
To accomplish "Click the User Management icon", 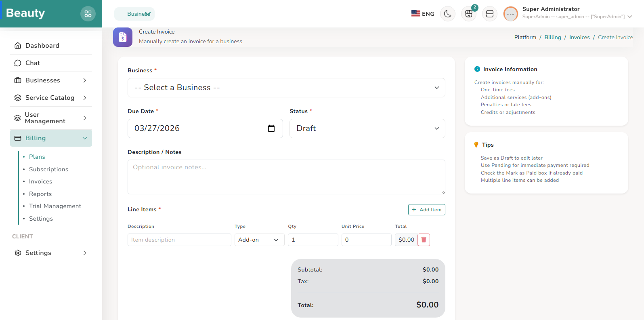I will (x=17, y=118).
